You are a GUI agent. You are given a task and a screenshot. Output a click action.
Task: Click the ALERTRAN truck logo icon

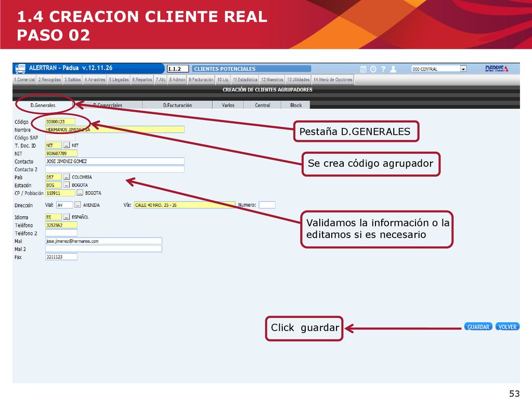tap(20, 69)
